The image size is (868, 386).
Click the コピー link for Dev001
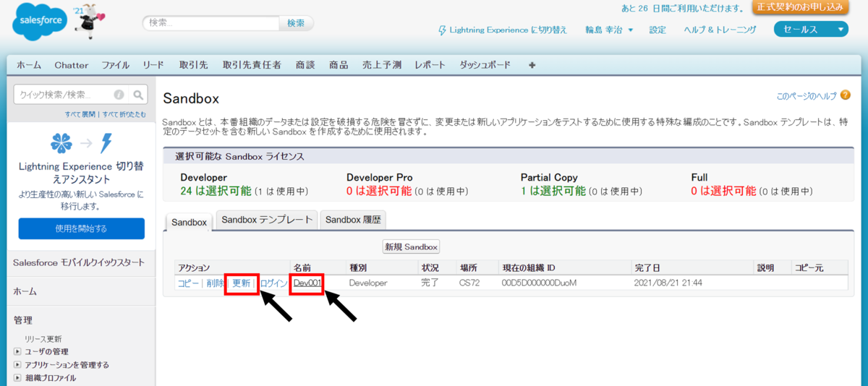[x=187, y=283]
